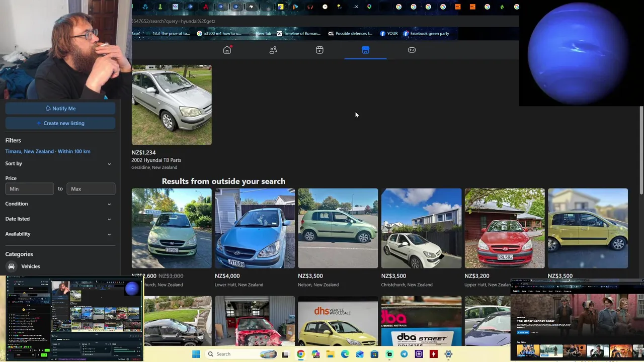Open Microsoft Store from the taskbar
This screenshot has width=644, height=362.
click(374, 354)
